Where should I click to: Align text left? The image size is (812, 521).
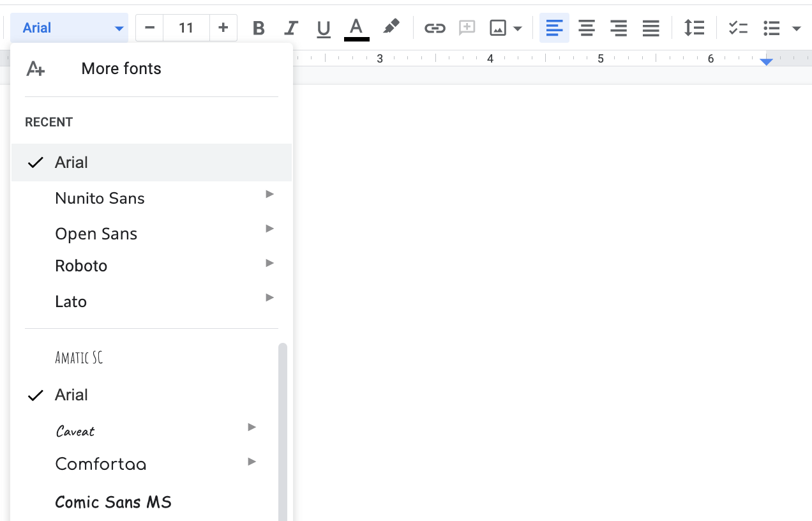click(554, 28)
